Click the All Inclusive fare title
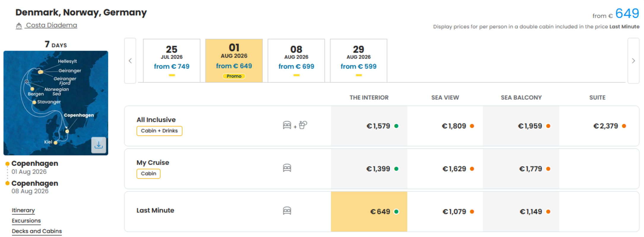Screen dimensions: 644x237 156,120
